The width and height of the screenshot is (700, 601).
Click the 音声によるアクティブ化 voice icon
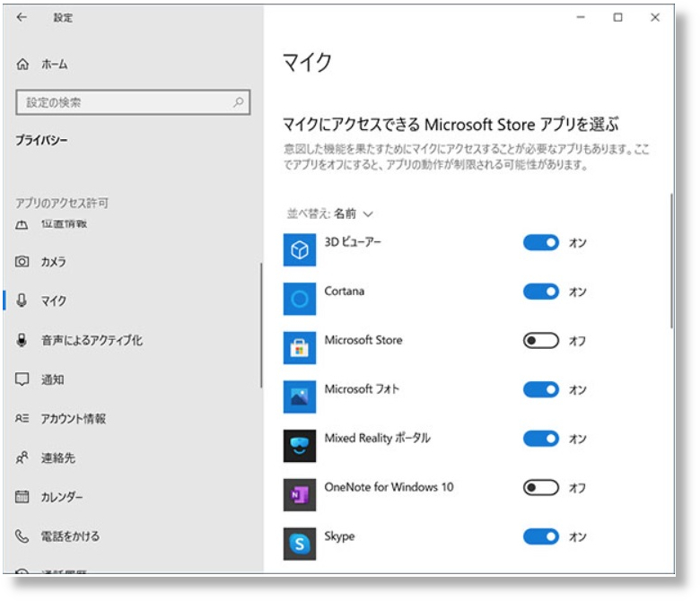point(22,340)
